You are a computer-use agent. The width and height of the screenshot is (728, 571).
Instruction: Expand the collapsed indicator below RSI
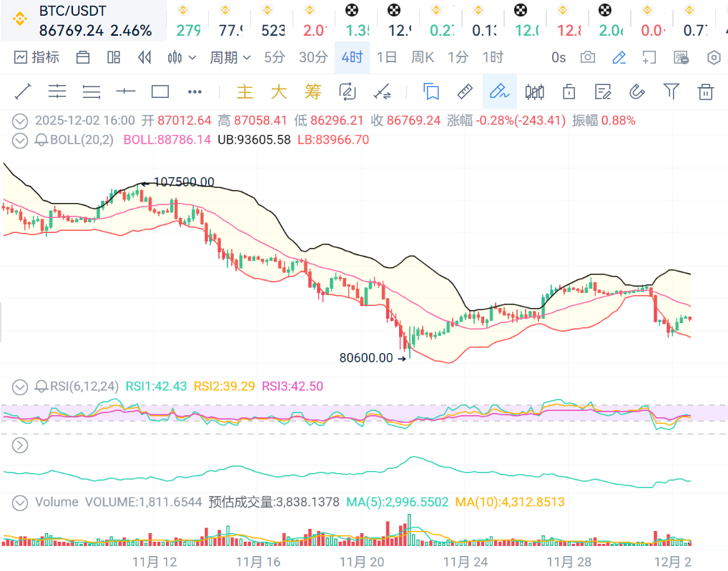click(20, 445)
